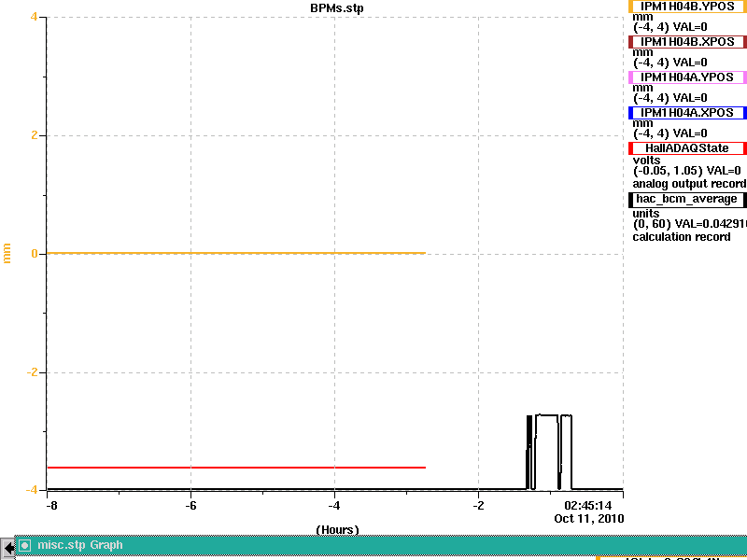Click the x-axis value -6

190,505
